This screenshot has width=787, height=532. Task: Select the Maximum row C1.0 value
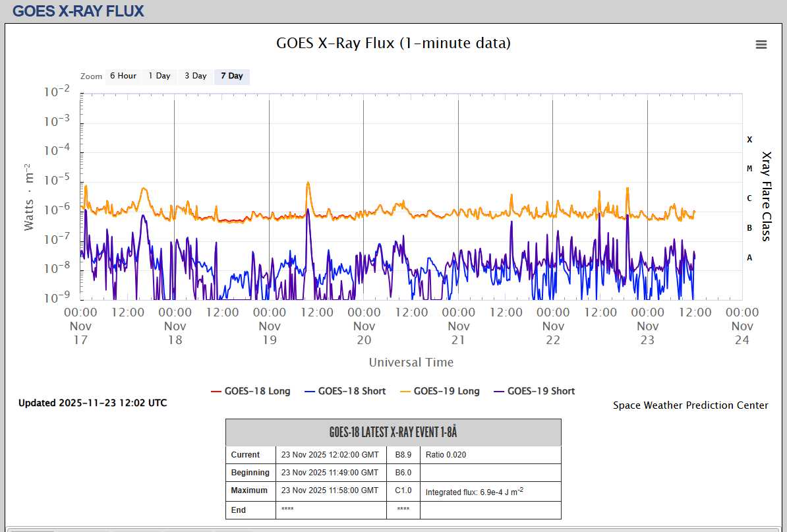[x=403, y=490]
